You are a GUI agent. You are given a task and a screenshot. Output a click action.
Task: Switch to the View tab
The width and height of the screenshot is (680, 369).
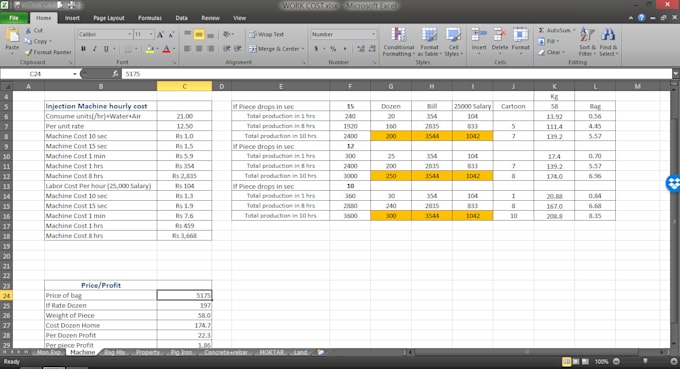click(x=239, y=18)
